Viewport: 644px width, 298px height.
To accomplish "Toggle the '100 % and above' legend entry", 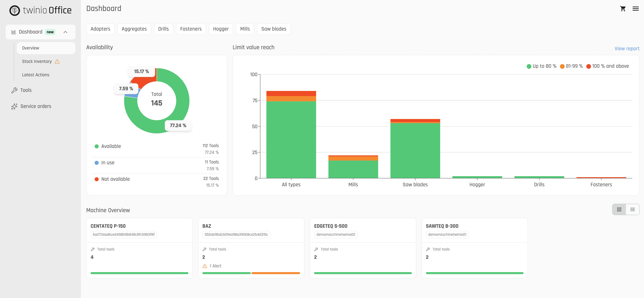I will [x=607, y=66].
